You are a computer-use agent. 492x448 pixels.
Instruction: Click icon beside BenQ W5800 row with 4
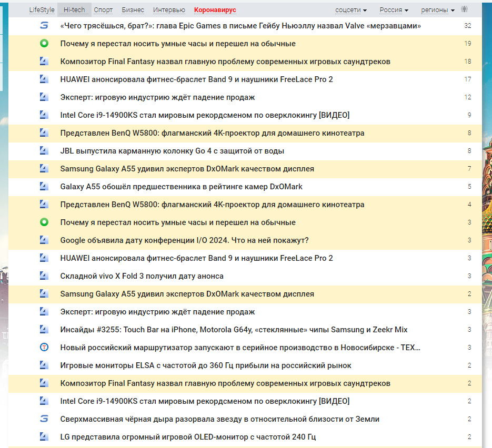(44, 204)
